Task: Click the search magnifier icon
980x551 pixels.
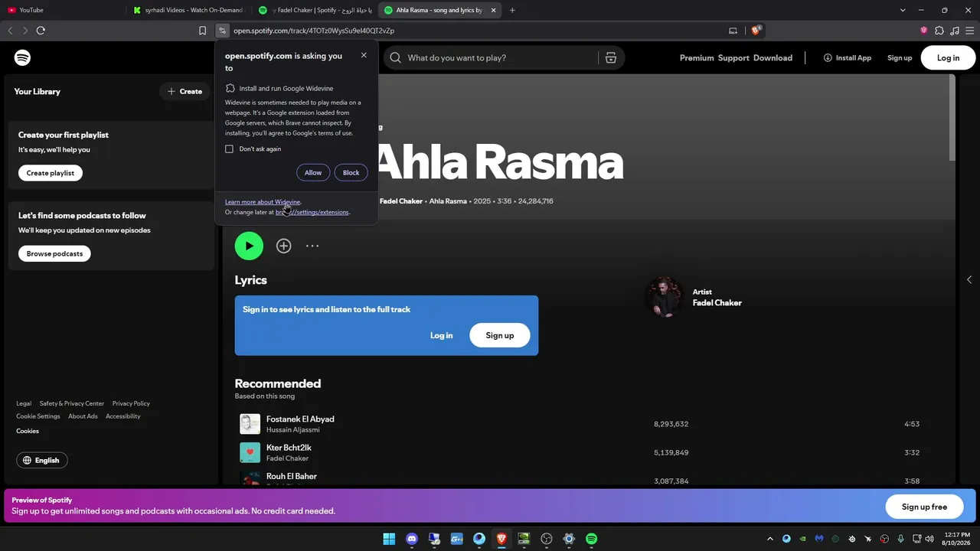Action: point(395,58)
